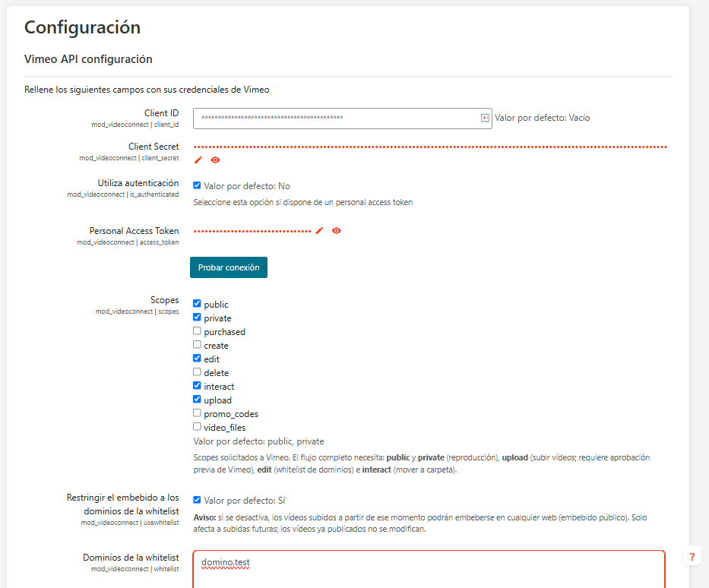Uncheck the private scope
The height and width of the screenshot is (588, 709).
pos(197,317)
